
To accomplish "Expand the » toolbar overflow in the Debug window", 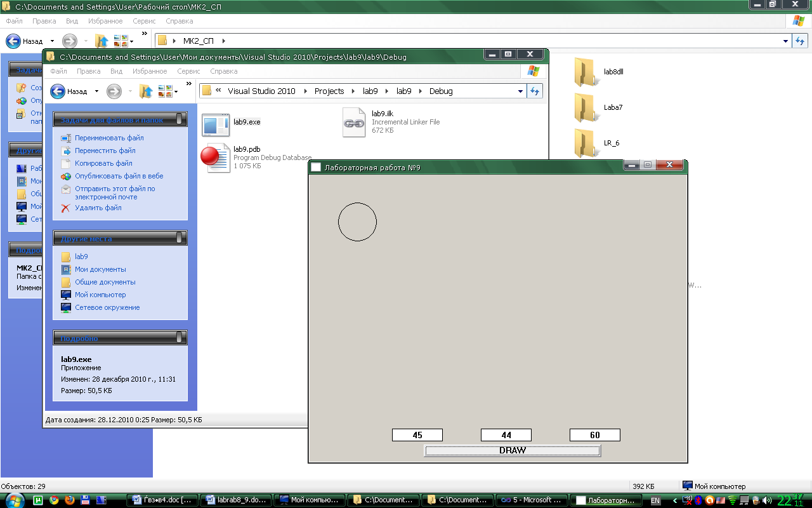I will point(188,83).
